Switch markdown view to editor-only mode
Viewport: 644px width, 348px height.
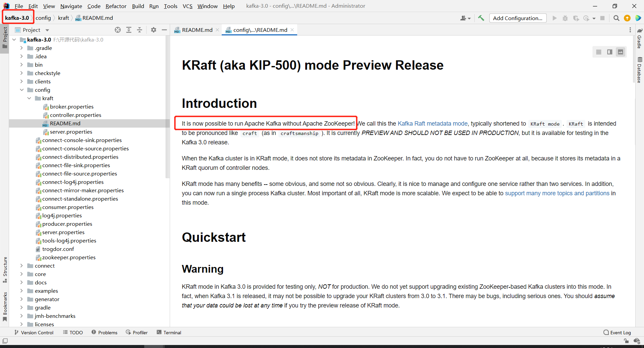pyautogui.click(x=599, y=52)
